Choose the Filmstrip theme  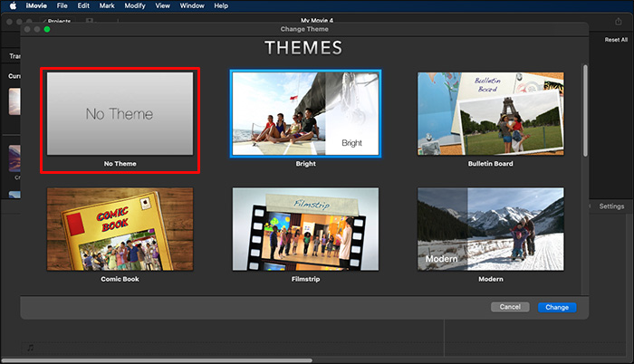click(306, 229)
